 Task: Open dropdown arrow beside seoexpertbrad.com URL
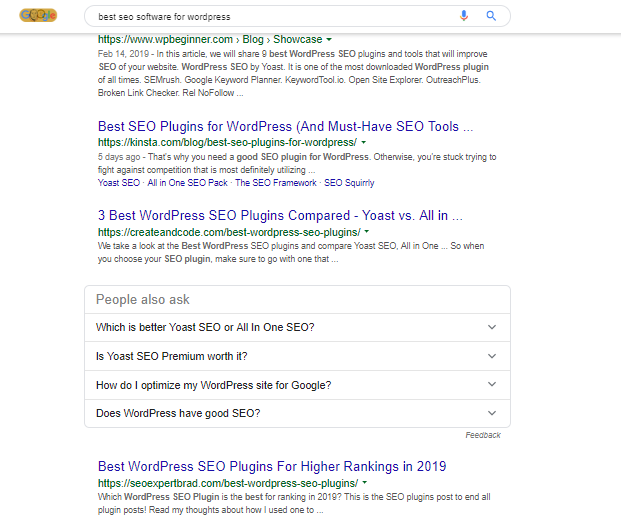click(x=366, y=482)
